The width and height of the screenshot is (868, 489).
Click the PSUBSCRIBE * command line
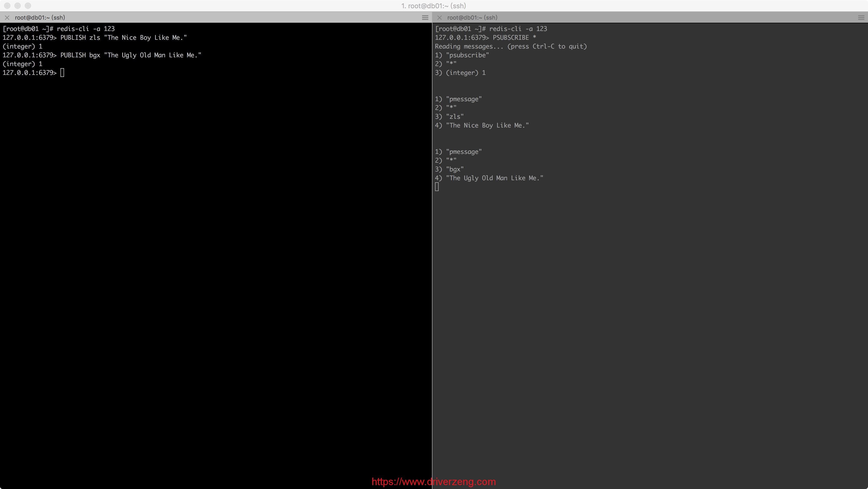tap(486, 38)
